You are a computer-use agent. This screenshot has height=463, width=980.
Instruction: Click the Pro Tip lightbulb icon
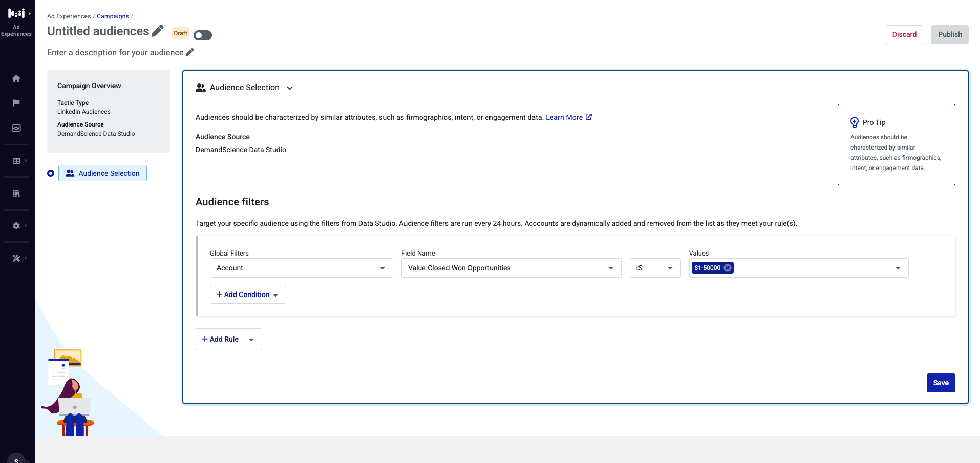point(855,122)
